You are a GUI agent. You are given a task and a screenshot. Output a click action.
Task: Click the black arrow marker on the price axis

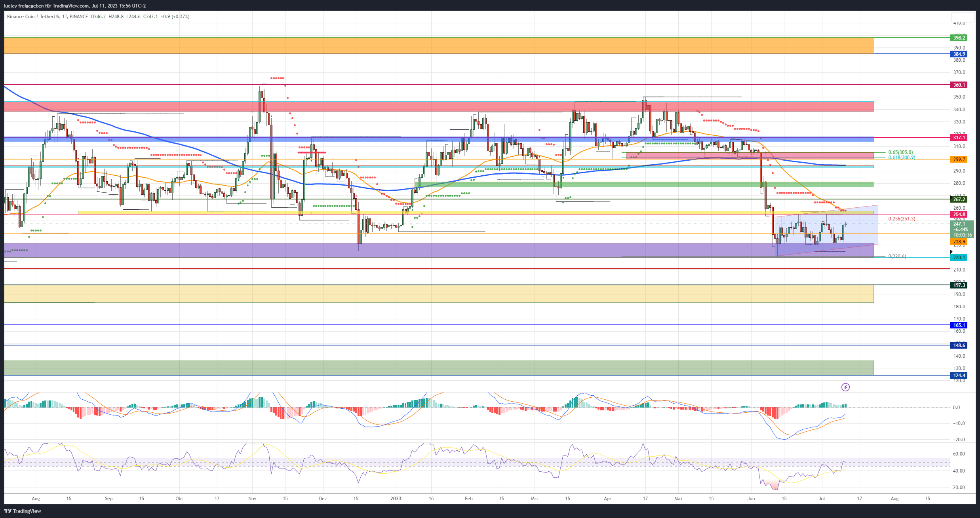coord(951,252)
